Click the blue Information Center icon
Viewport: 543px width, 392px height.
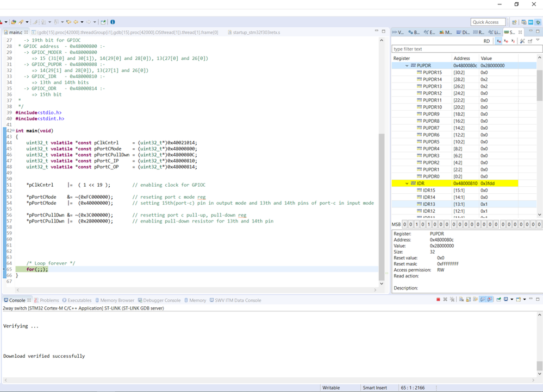[113, 22]
